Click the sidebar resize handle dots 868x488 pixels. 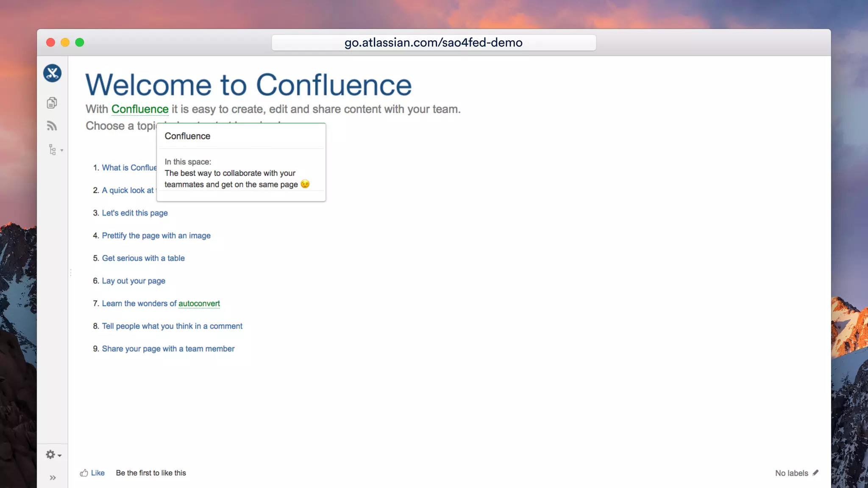[x=71, y=272]
